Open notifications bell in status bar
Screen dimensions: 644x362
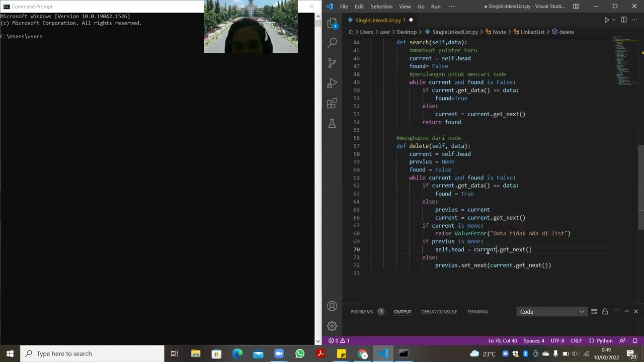coord(634,340)
